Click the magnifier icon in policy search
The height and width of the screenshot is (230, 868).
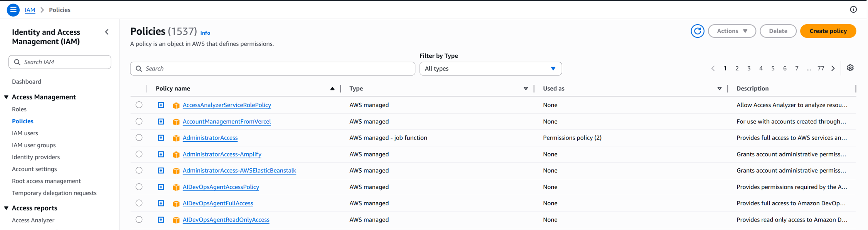(x=139, y=69)
